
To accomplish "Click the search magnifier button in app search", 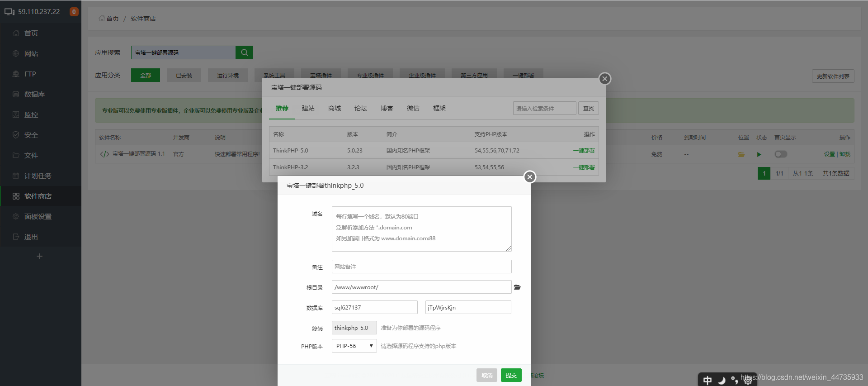I will (244, 52).
